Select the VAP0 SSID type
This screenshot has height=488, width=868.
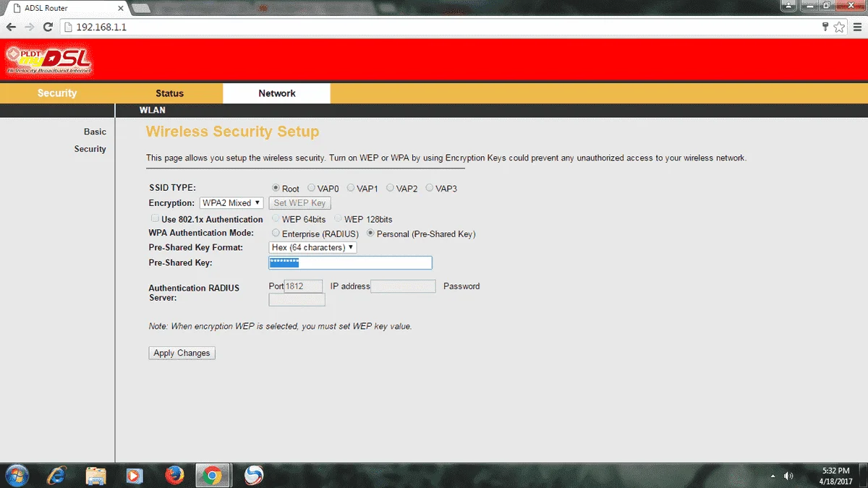(x=311, y=188)
